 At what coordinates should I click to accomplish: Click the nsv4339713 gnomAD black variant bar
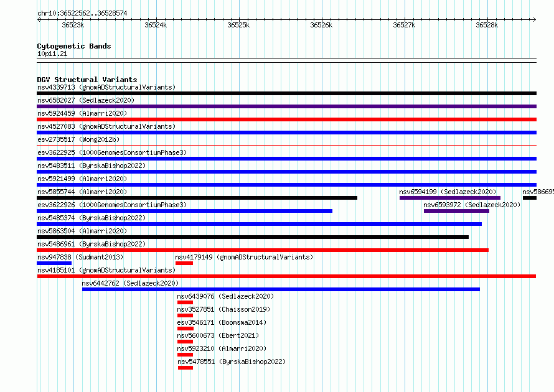click(x=286, y=93)
